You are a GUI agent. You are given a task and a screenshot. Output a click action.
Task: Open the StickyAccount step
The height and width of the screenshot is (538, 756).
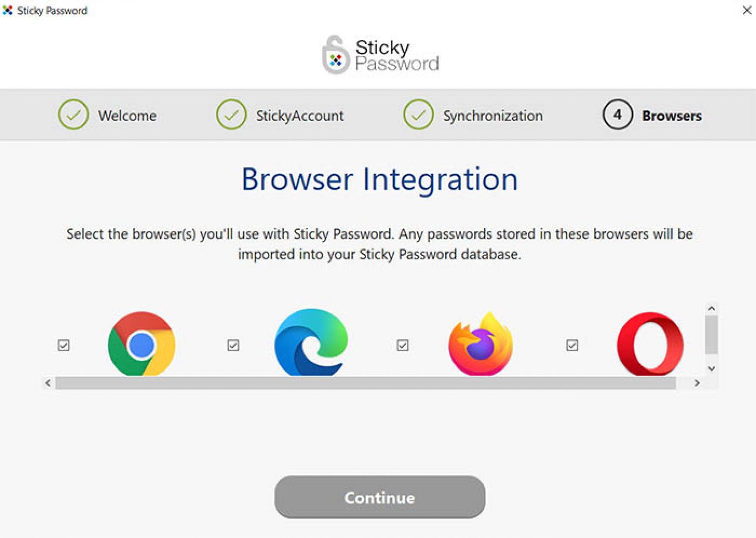[x=299, y=115]
